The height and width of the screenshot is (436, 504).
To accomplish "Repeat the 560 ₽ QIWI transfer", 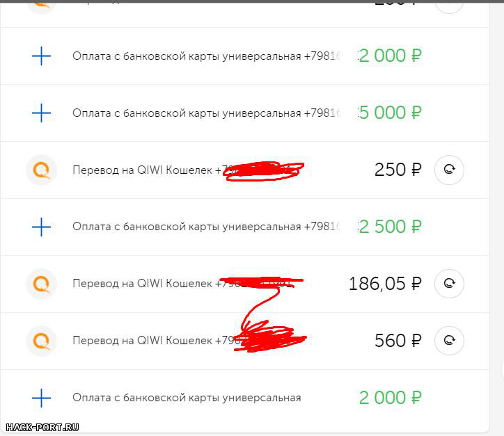I will click(449, 340).
